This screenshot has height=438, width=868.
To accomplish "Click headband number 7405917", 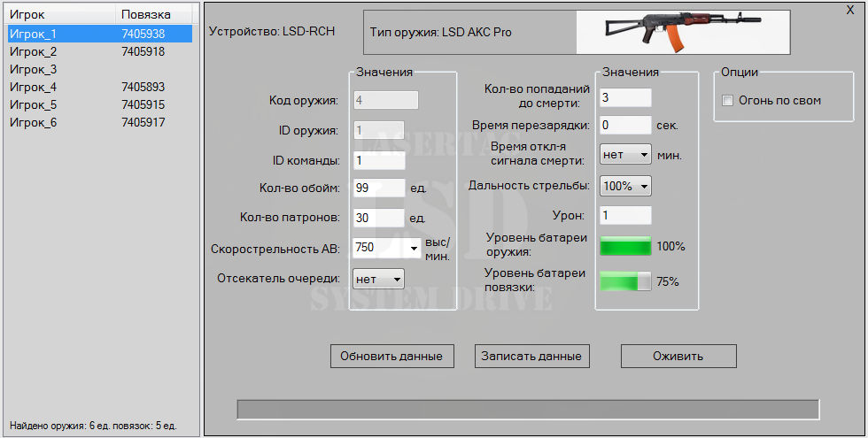I will point(143,122).
